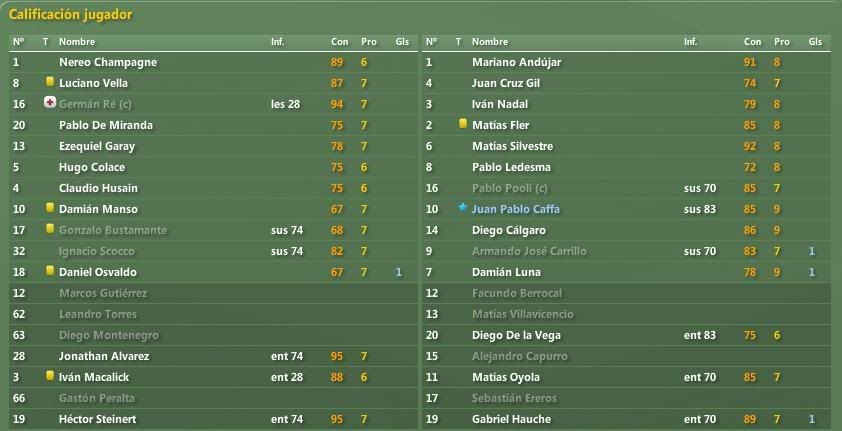Open Damián Luna's player row
Viewport: 842px width, 431px height.
click(x=626, y=272)
